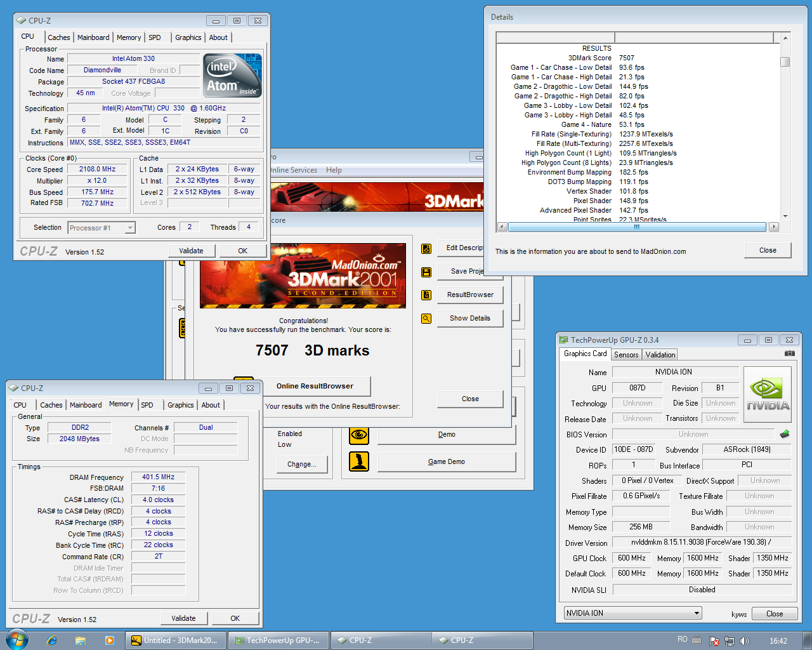
Task: Click the Demo button in 3DMark
Action: coord(447,435)
